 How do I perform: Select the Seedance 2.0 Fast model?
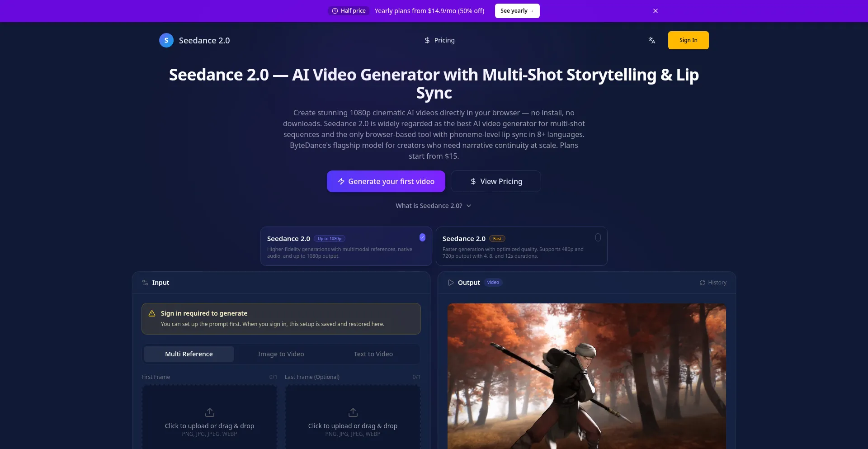click(522, 246)
